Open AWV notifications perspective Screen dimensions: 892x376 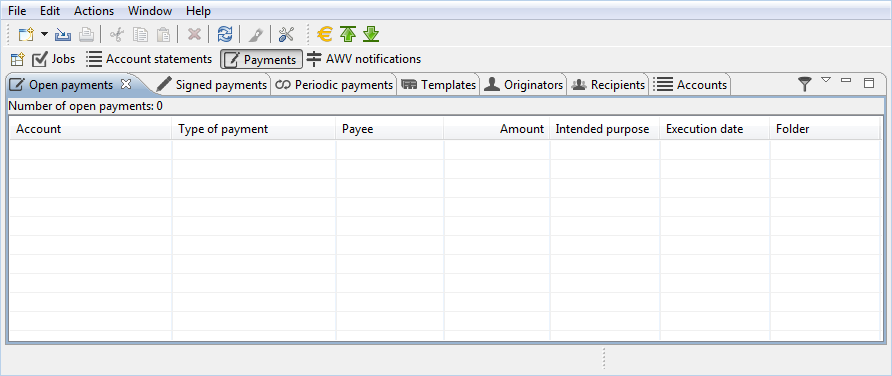point(364,59)
